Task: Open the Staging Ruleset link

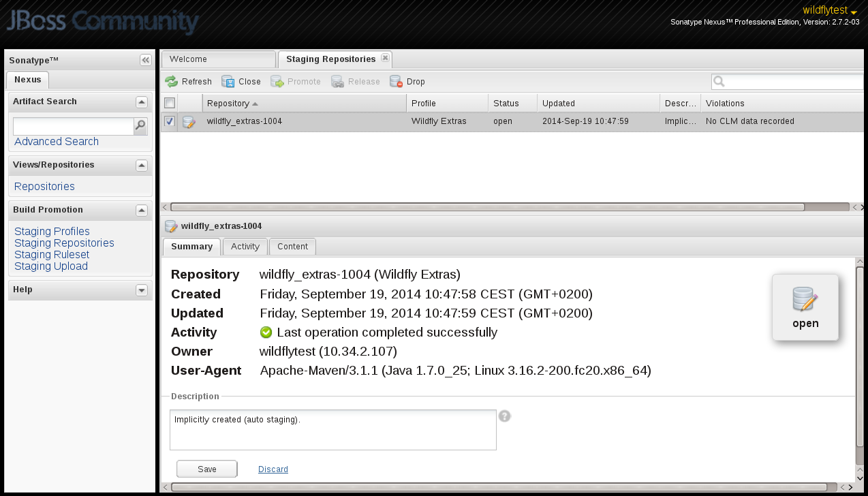Action: pos(52,255)
